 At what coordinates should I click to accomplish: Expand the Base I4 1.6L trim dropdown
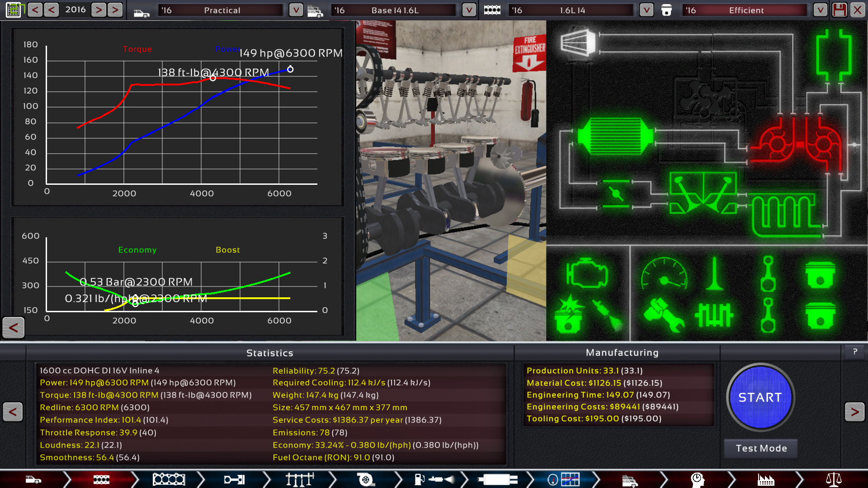click(469, 10)
